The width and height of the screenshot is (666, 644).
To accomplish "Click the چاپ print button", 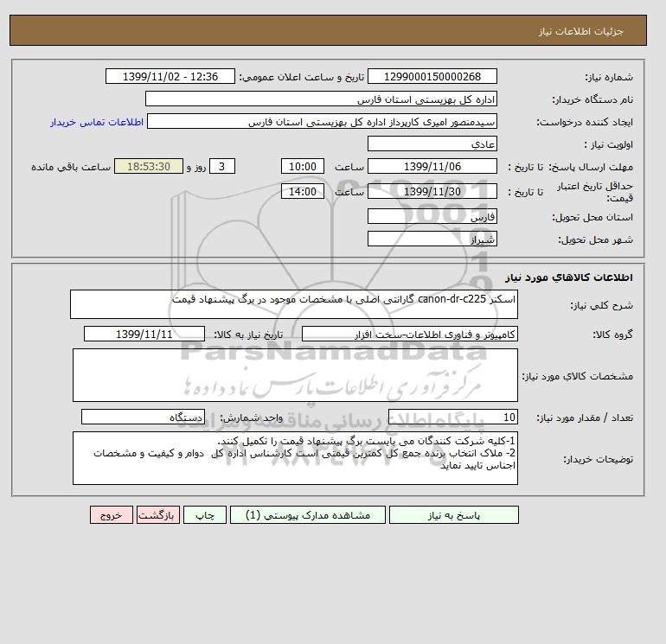I will pyautogui.click(x=205, y=515).
